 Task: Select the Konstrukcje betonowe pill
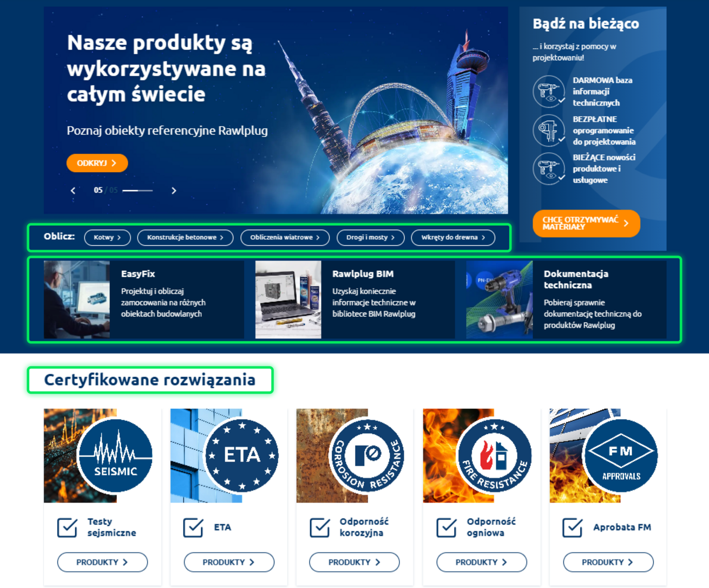click(x=186, y=238)
